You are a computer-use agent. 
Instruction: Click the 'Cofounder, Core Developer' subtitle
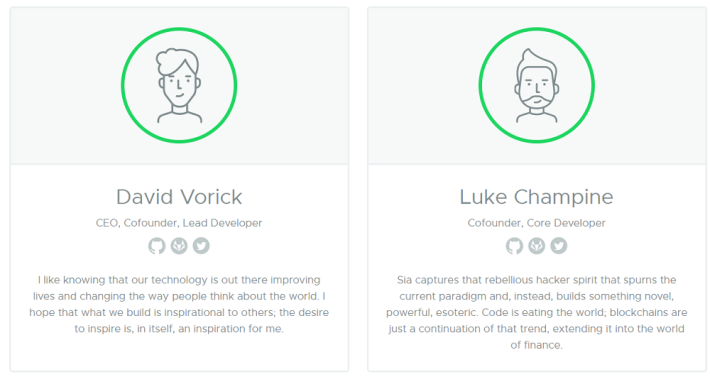[537, 223]
